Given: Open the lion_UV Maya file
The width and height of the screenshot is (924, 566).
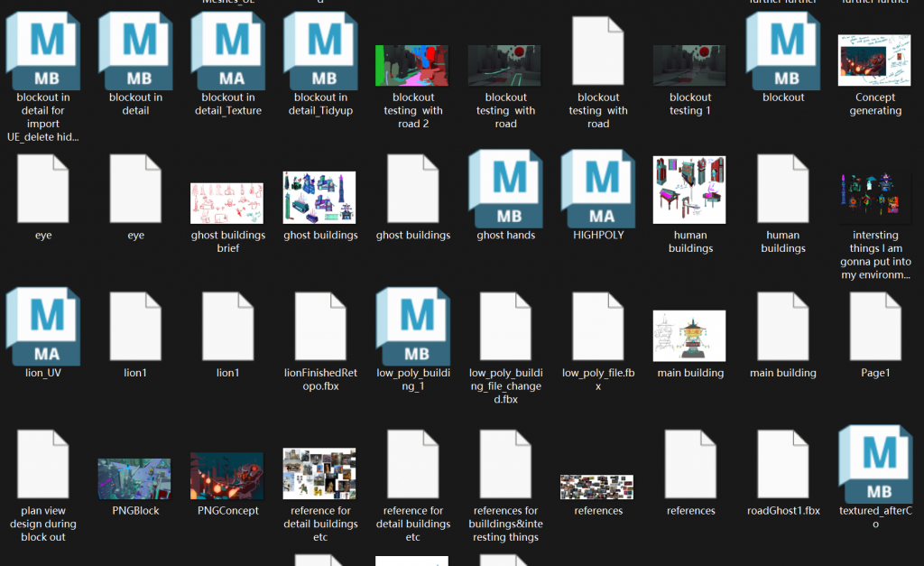Looking at the screenshot, I should point(42,326).
